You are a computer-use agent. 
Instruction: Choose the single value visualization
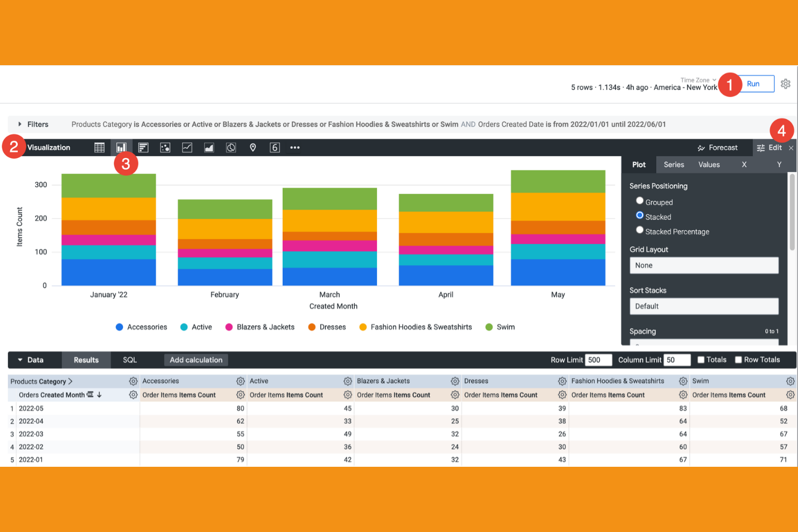[x=274, y=147]
